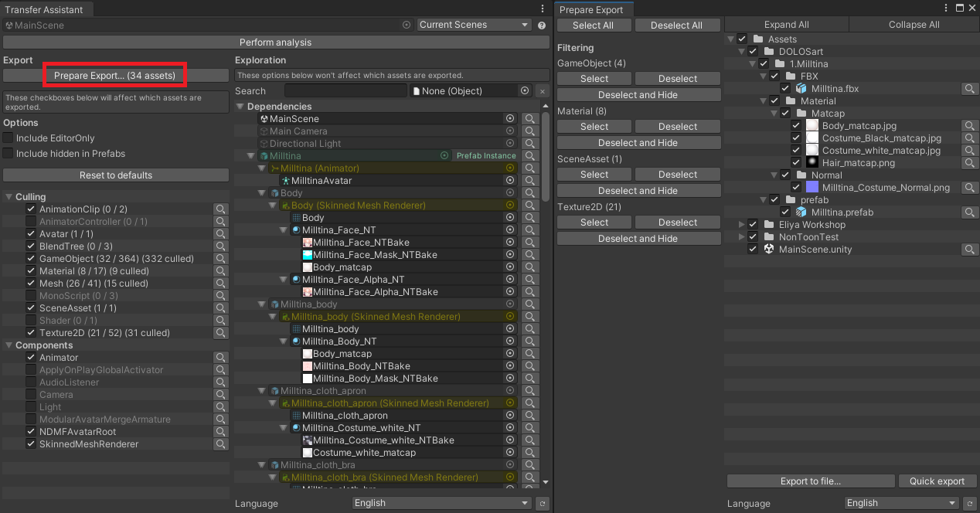980x513 pixels.
Task: Click magnifier icon next to Milltina.fbx
Action: point(970,89)
